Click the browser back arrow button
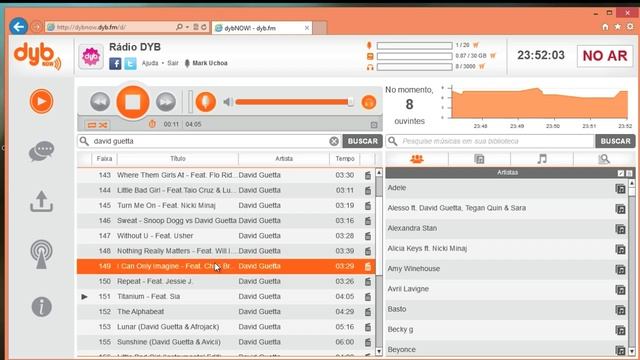The height and width of the screenshot is (360, 640). [x=18, y=27]
